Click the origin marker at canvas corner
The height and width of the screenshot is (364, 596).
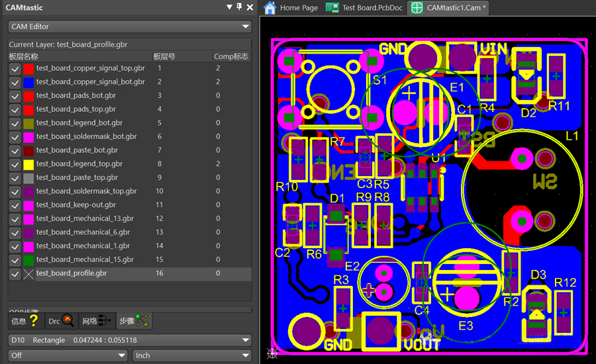[272, 354]
